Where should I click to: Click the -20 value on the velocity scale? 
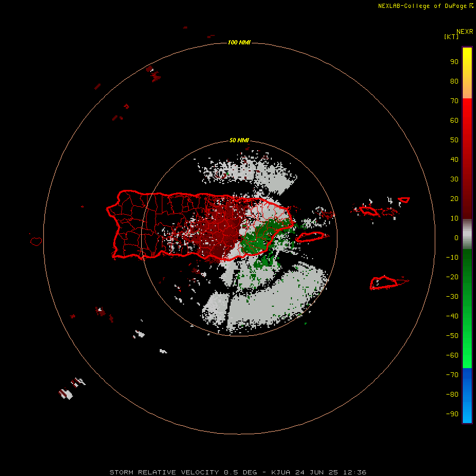[x=452, y=277]
